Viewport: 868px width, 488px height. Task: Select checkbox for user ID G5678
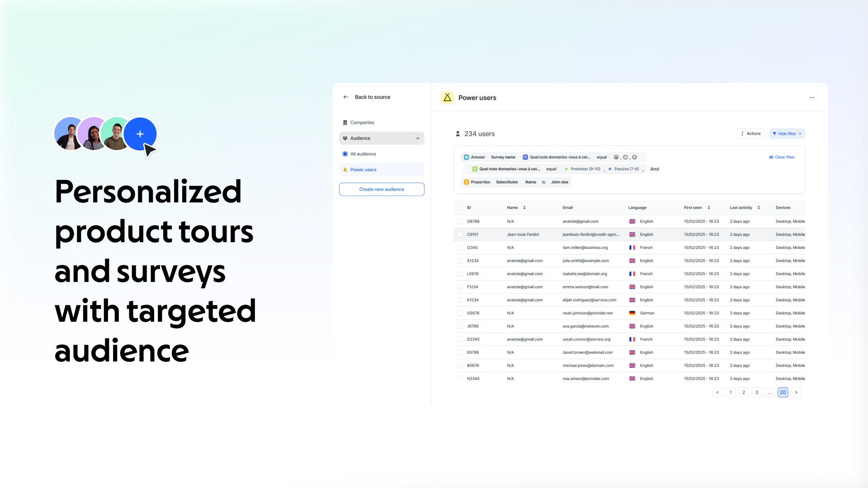(460, 313)
